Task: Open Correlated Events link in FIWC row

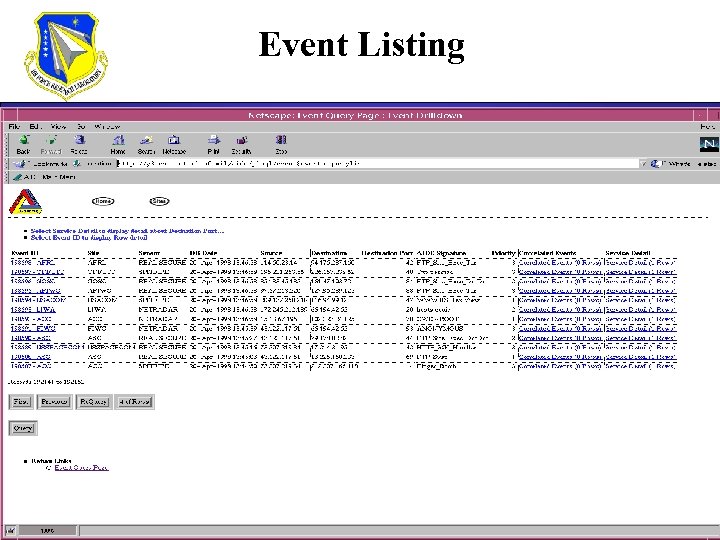Action: click(560, 328)
